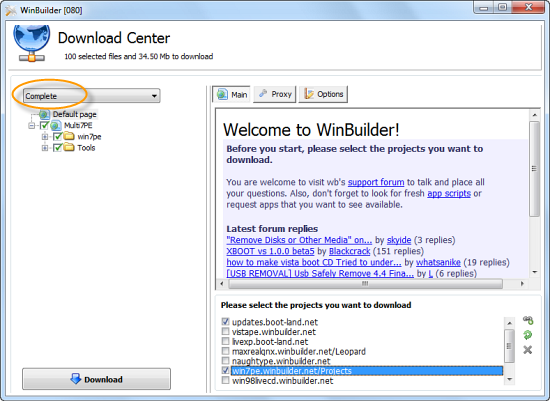Image resolution: width=550 pixels, height=401 pixels.
Task: Click server list scroll up arrow
Action: point(509,323)
